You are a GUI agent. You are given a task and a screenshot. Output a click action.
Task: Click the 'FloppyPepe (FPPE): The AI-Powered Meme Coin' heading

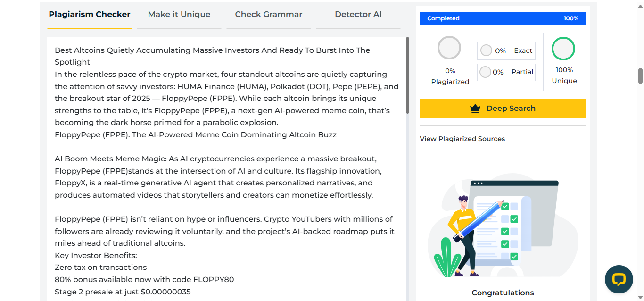196,134
